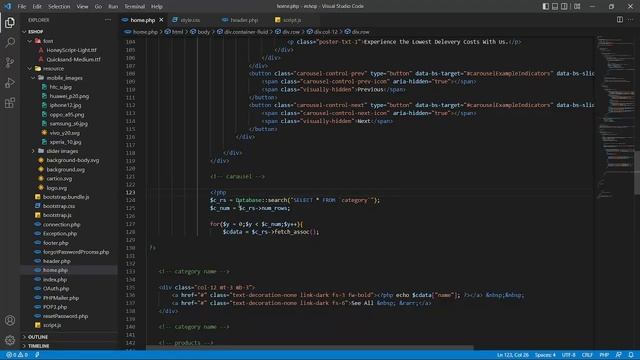Click PHP language mode in status bar
Image resolution: width=640 pixels, height=360 pixels.
pos(604,355)
